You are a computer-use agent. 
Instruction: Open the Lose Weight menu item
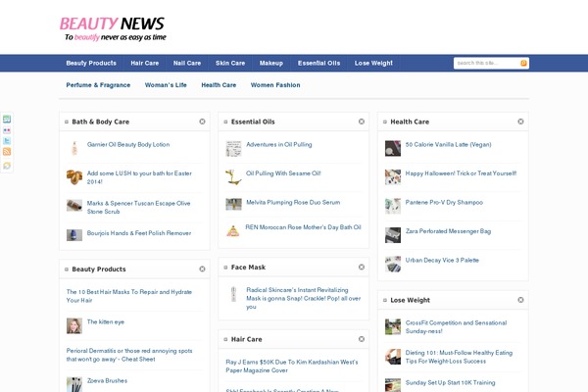click(x=374, y=63)
